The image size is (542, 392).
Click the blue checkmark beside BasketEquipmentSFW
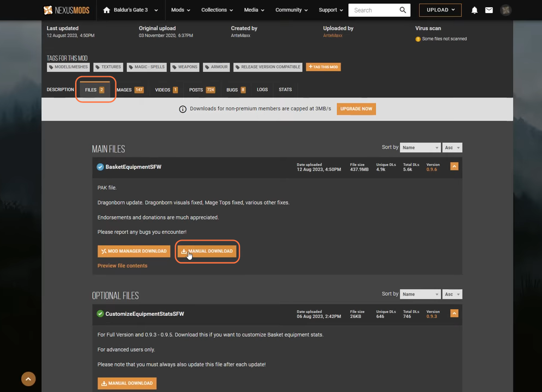[x=100, y=167]
